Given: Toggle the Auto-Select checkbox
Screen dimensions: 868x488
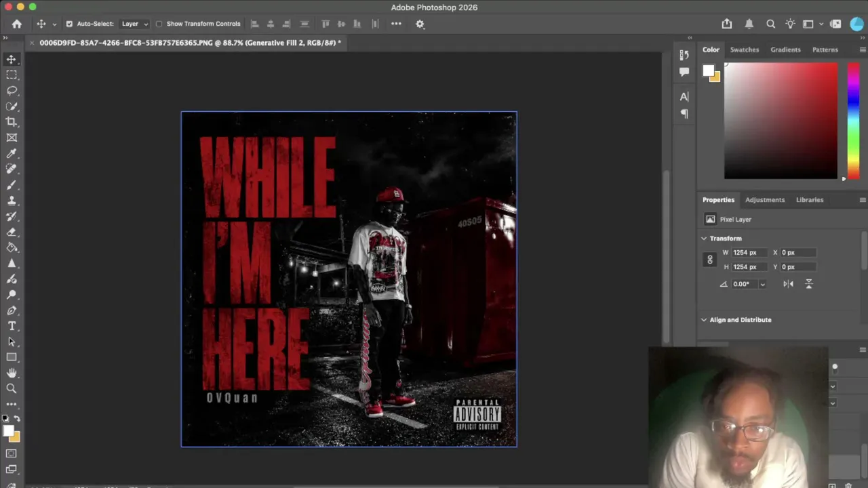Looking at the screenshot, I should (x=69, y=24).
